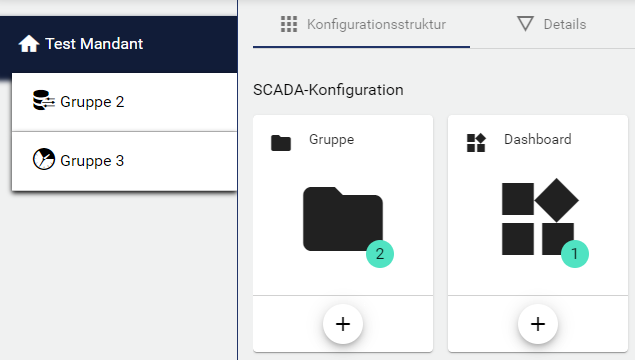This screenshot has width=635, height=360.
Task: Open the large folder graphic in Gruppe card
Action: (x=343, y=219)
